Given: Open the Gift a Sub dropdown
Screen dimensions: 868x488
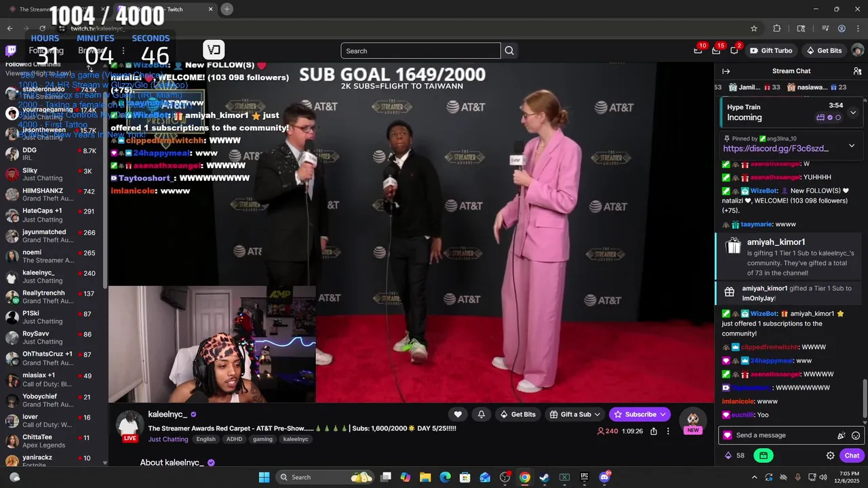Looking at the screenshot, I should [x=574, y=414].
